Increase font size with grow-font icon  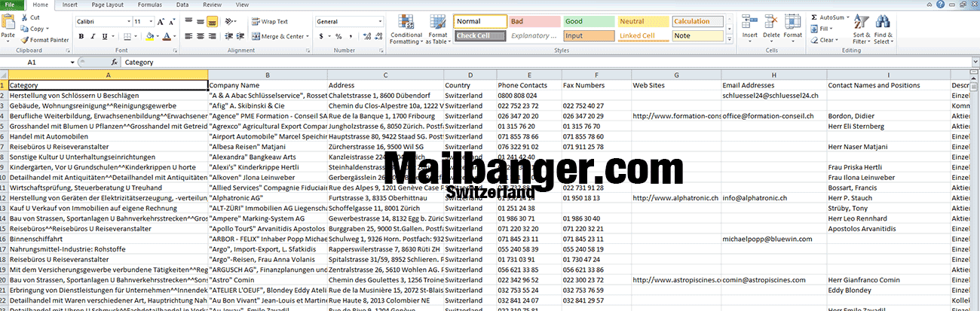(x=160, y=22)
